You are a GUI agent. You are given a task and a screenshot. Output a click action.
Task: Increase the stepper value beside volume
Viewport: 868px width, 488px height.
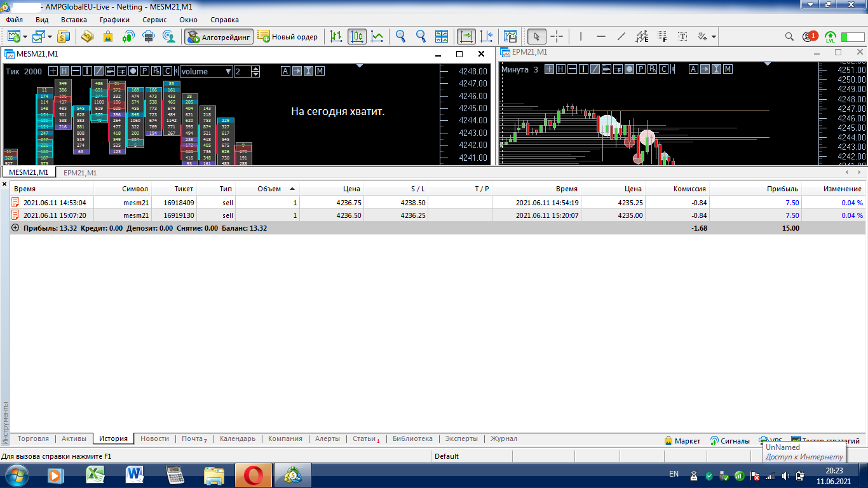click(x=255, y=69)
